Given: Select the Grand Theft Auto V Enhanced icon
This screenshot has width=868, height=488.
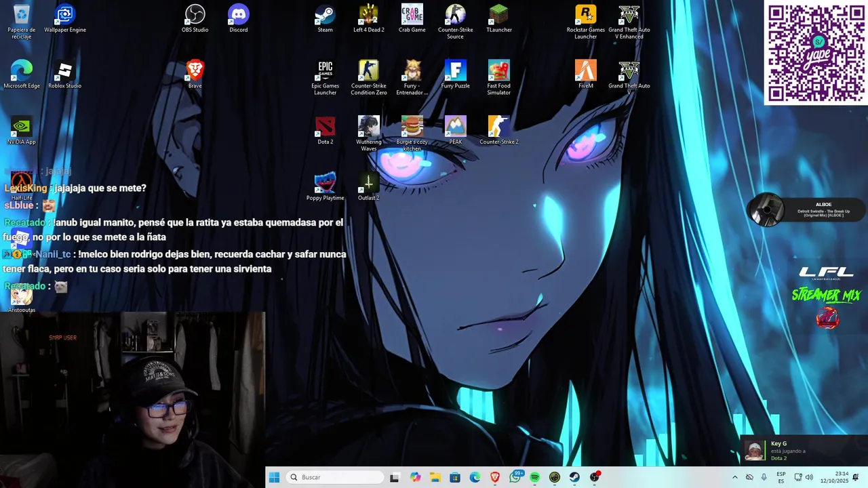Looking at the screenshot, I should (x=629, y=22).
